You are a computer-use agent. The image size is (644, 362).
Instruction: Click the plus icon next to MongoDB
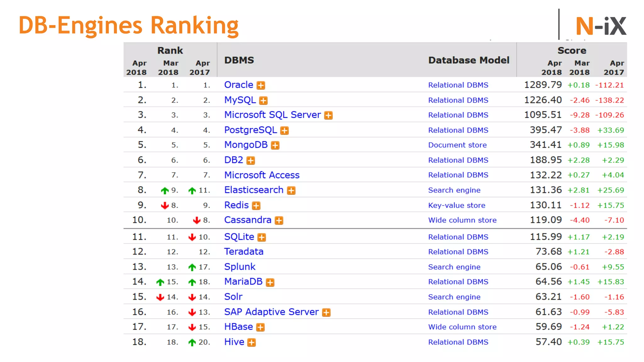275,145
